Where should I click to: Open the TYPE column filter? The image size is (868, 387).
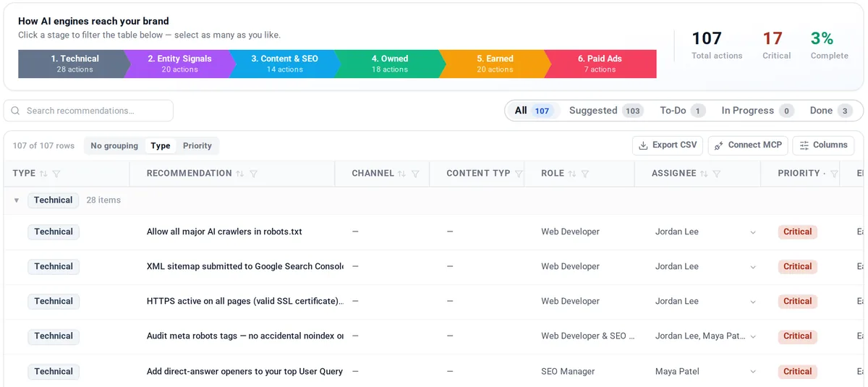point(56,174)
